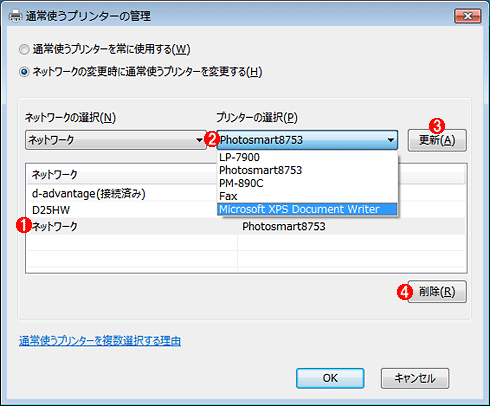Click the red number 2 annotation marker
Screen dimensions: 490x406
[x=212, y=139]
